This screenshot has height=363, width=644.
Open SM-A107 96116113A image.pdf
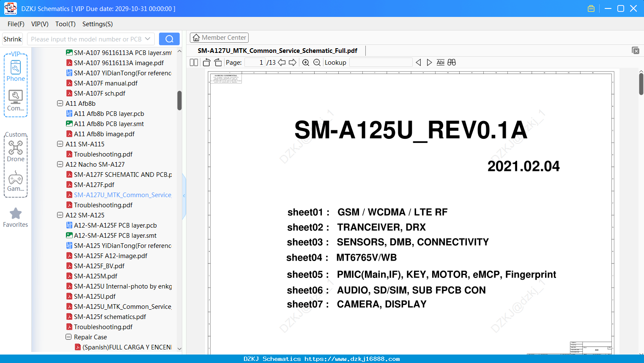point(115,63)
